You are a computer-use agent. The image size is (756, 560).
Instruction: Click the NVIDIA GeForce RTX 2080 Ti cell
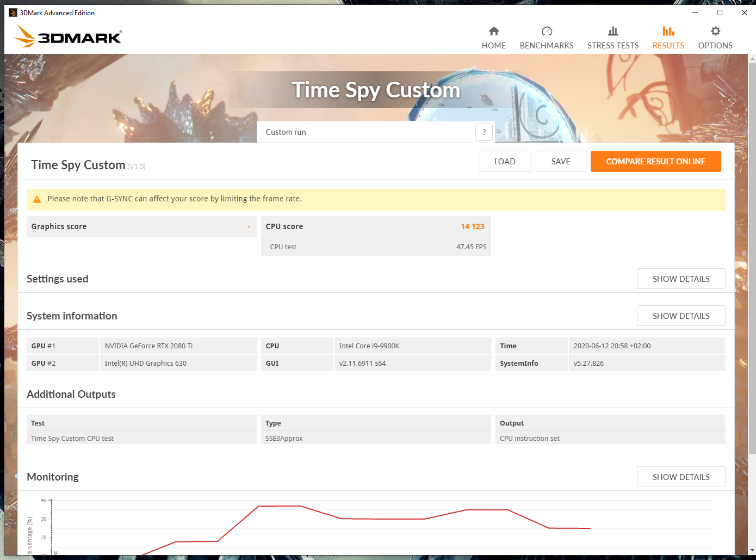click(178, 346)
